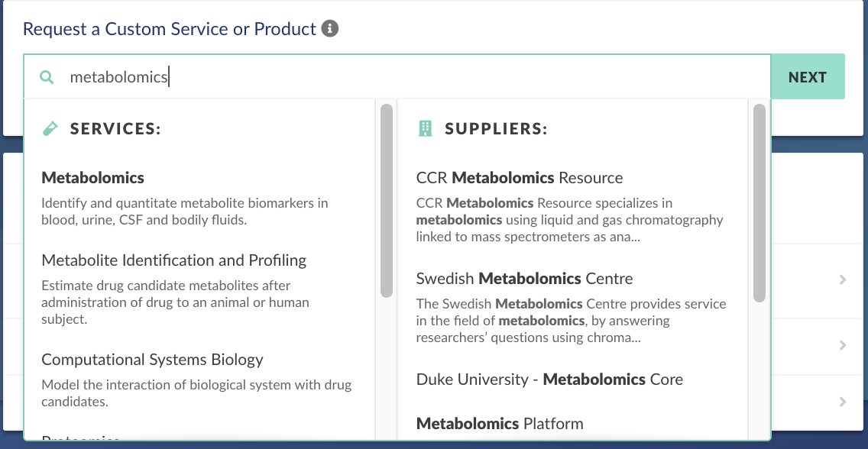This screenshot has height=449, width=868.
Task: Expand the second row chevron at right
Action: (843, 345)
